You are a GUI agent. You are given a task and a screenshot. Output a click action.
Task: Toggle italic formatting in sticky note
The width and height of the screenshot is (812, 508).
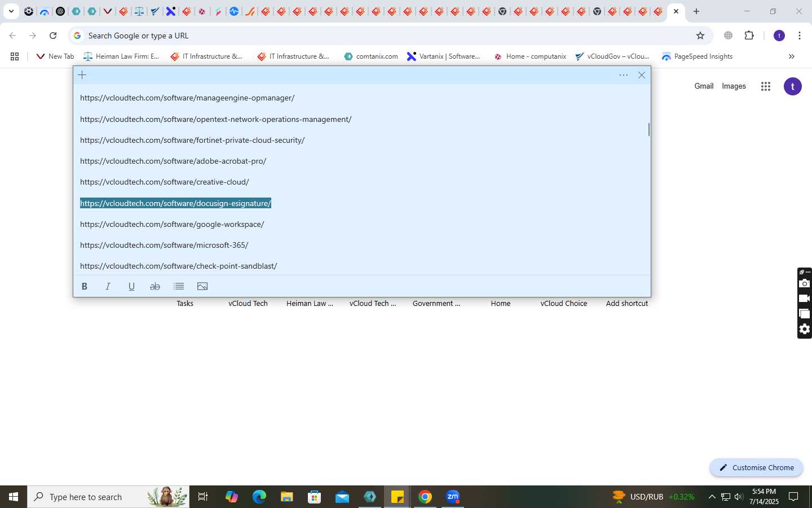coord(108,286)
